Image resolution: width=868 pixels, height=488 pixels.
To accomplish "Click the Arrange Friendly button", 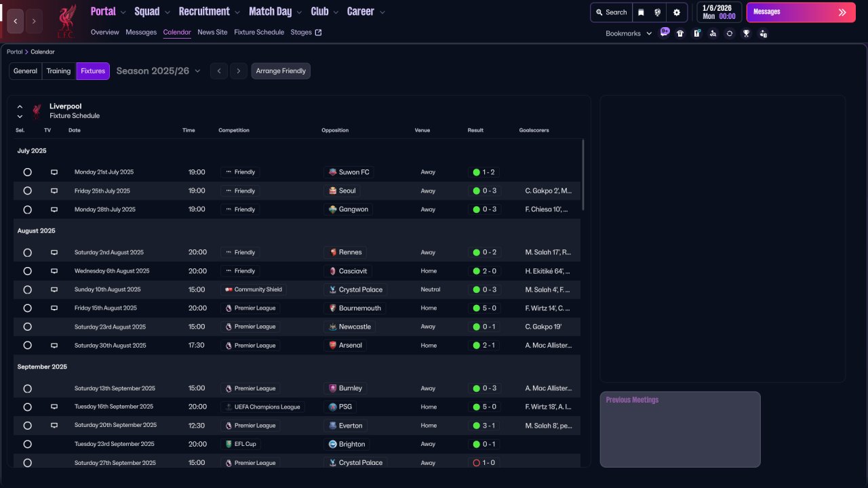I will tap(281, 71).
